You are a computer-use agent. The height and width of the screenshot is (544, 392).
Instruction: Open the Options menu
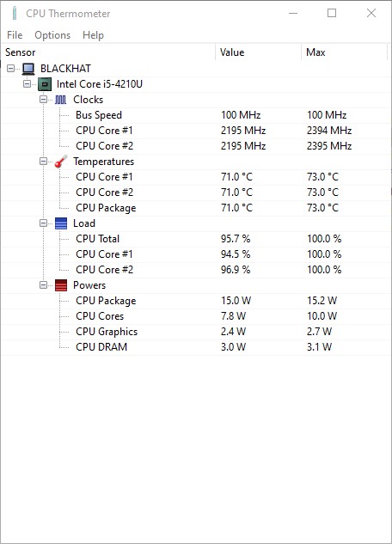52,35
